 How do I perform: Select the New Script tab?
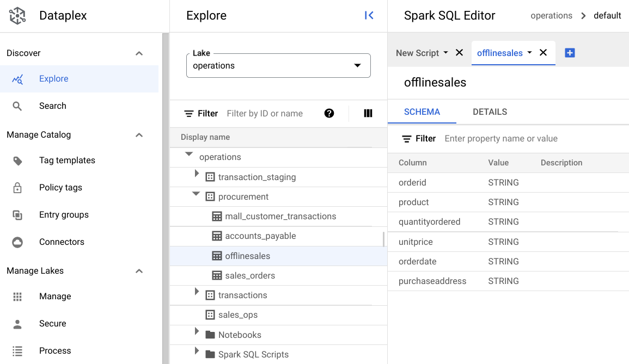pyautogui.click(x=418, y=53)
